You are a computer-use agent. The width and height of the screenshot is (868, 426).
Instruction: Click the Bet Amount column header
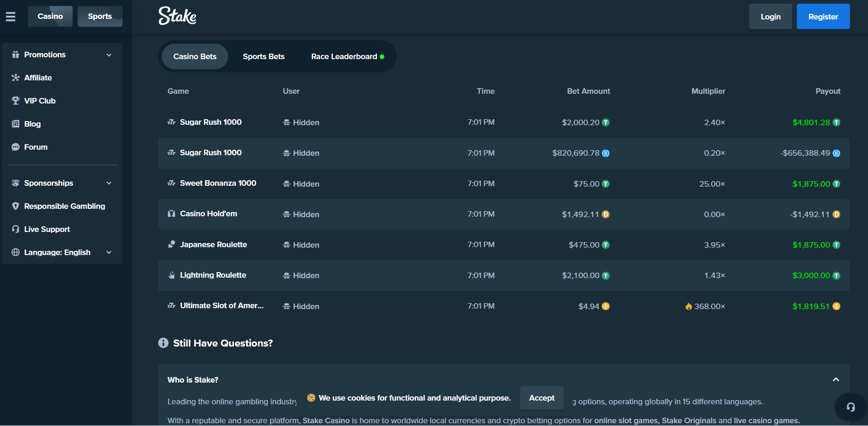pyautogui.click(x=589, y=91)
